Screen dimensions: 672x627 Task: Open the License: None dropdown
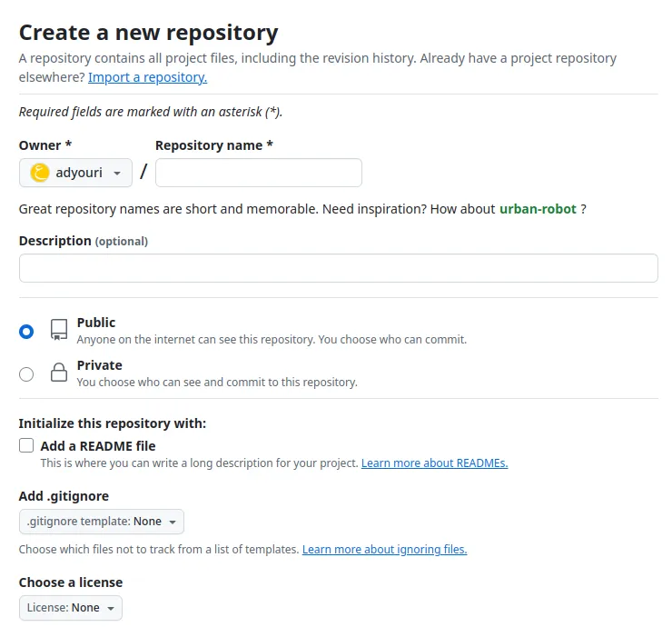71,608
